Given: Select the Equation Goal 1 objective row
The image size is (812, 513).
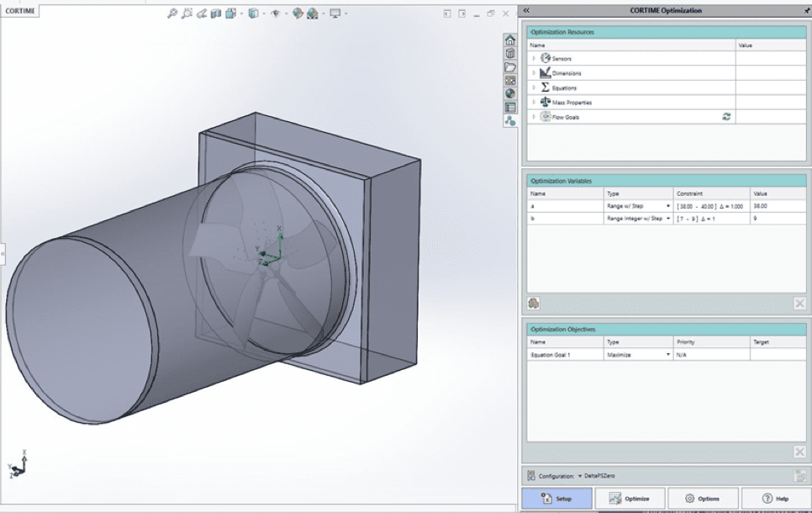Looking at the screenshot, I should (x=667, y=355).
